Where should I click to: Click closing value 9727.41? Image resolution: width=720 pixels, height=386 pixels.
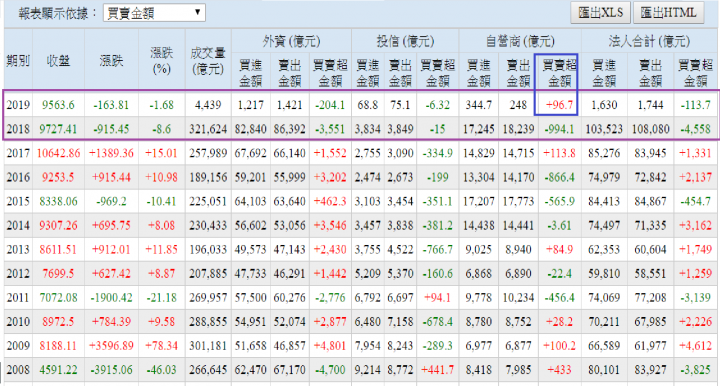coord(58,129)
